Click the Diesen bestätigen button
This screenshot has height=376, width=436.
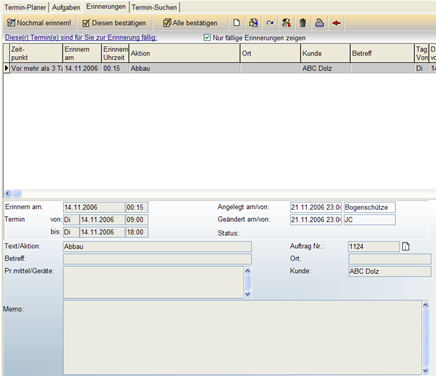pos(114,23)
